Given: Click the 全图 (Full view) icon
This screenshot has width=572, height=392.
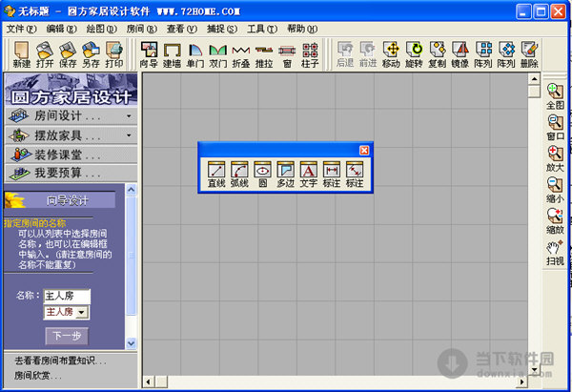Looking at the screenshot, I should pyautogui.click(x=555, y=96).
